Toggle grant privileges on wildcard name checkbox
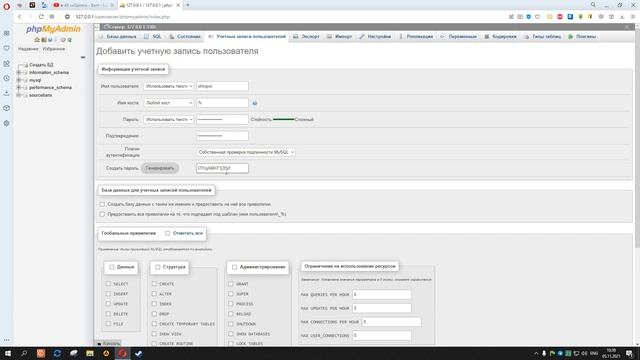The height and width of the screenshot is (360, 640). (x=102, y=214)
